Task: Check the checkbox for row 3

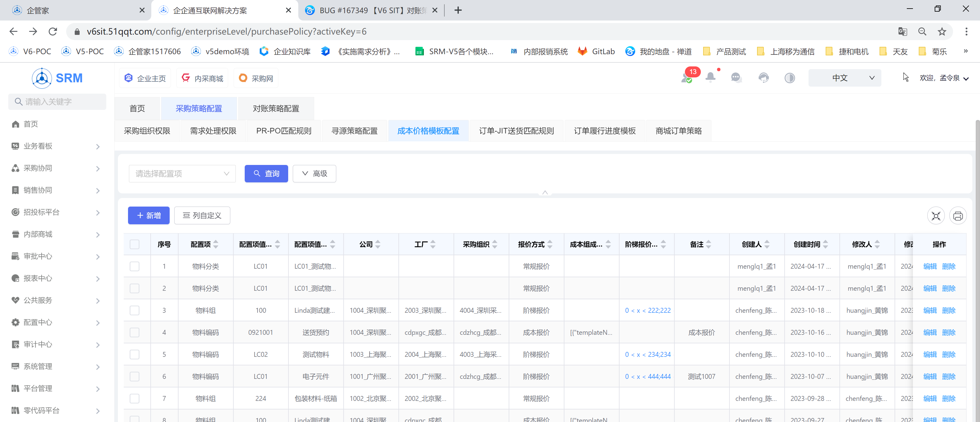Action: [x=134, y=310]
